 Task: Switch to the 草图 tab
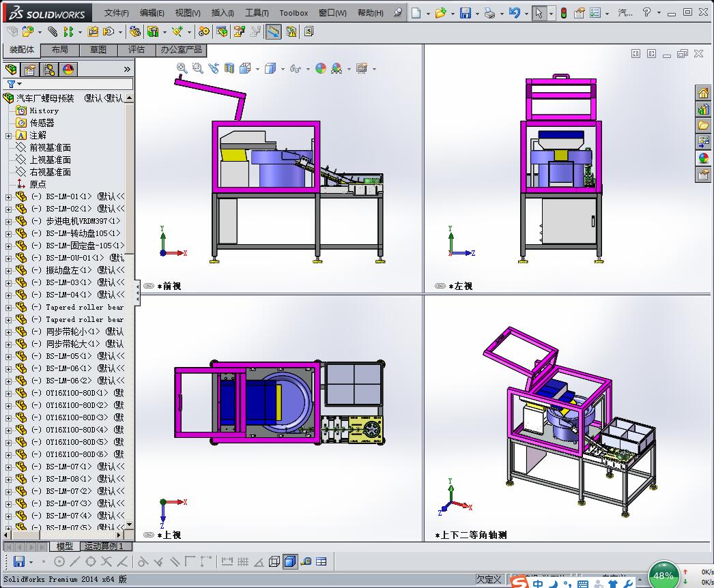click(x=98, y=50)
